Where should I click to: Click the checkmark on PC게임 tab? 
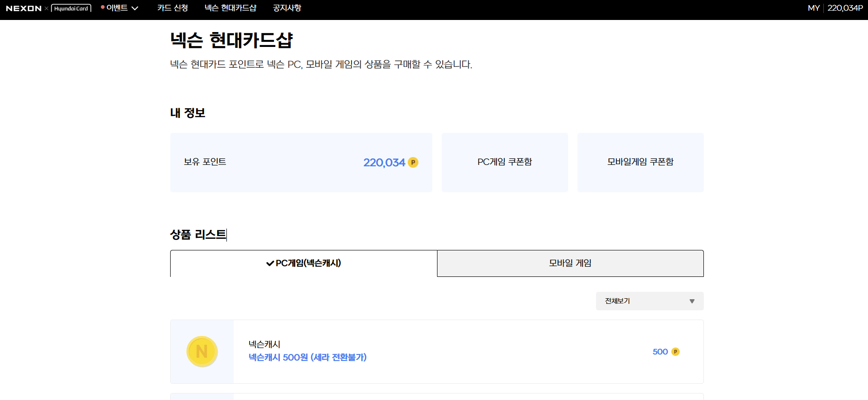pos(270,263)
